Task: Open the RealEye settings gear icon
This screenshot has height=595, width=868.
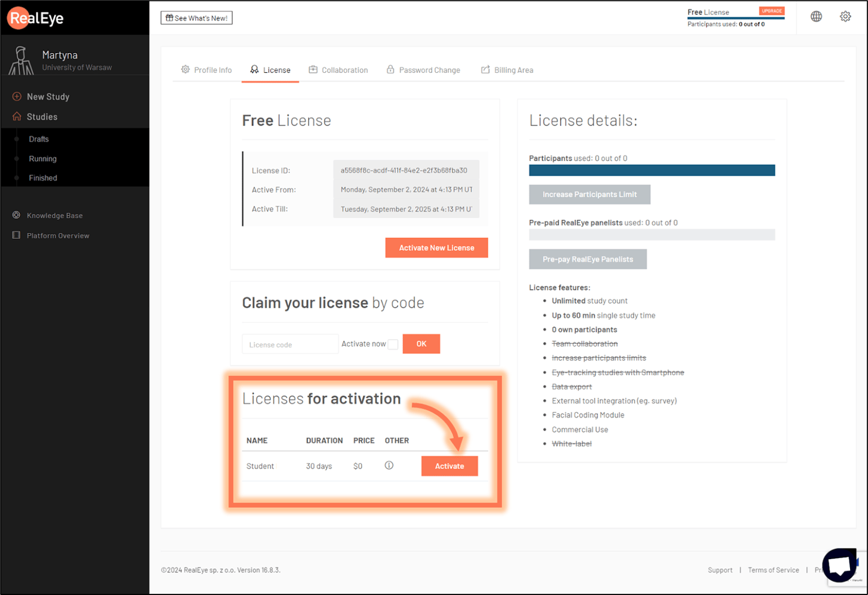Action: tap(845, 16)
